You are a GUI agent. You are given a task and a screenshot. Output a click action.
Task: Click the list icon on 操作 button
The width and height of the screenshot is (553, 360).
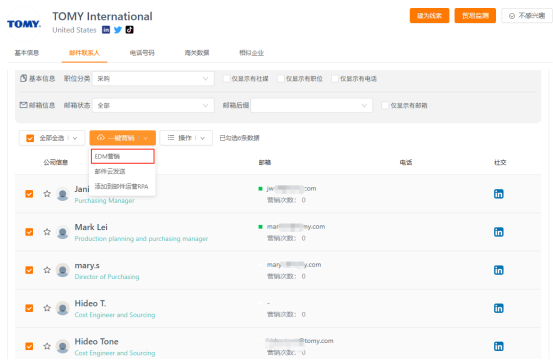coord(171,138)
